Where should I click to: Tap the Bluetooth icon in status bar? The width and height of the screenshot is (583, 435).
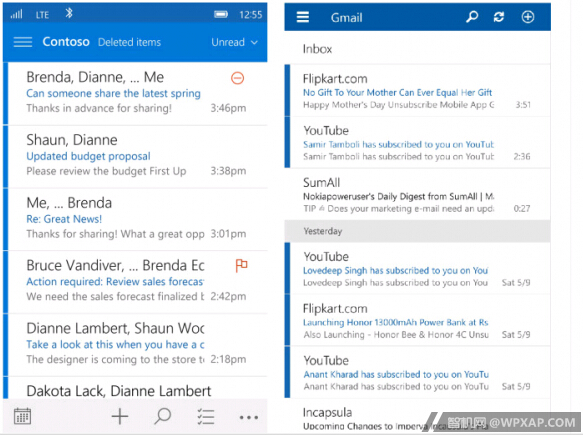(69, 14)
